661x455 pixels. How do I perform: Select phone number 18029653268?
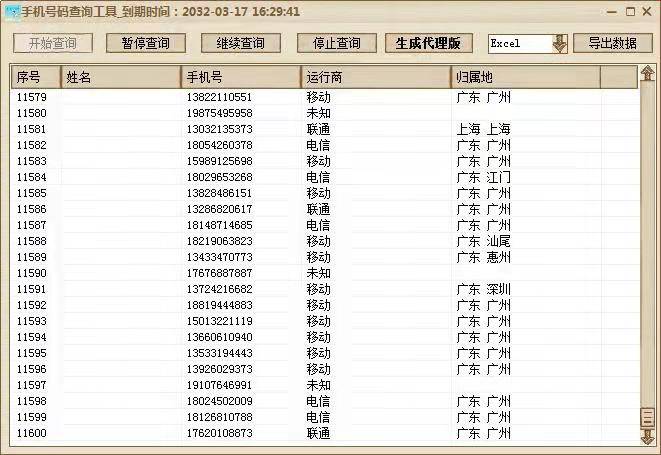[x=219, y=178]
